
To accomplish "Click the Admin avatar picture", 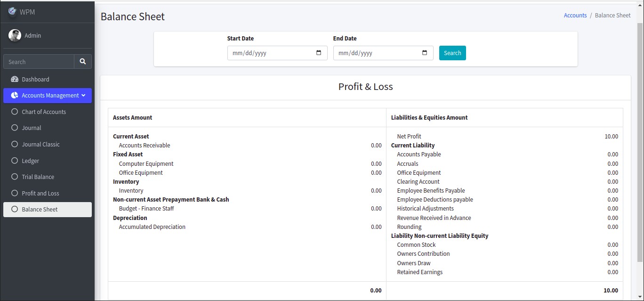I will coord(15,35).
